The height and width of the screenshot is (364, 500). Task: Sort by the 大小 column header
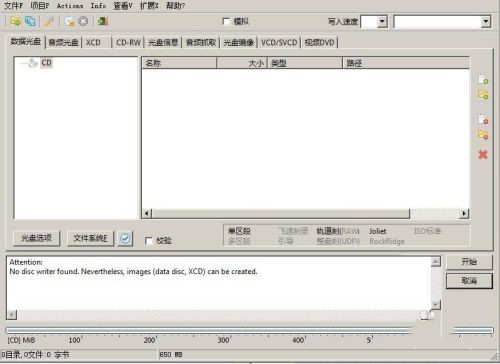tap(242, 63)
